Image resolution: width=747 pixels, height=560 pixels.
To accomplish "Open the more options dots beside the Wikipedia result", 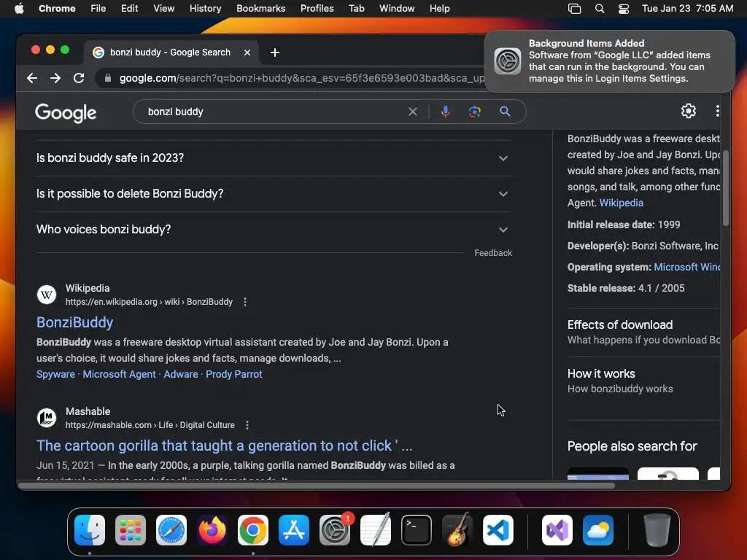I will 245,302.
